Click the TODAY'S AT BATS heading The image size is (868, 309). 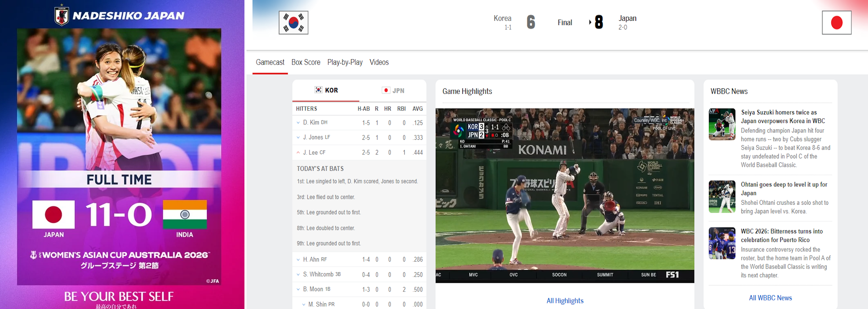[320, 168]
